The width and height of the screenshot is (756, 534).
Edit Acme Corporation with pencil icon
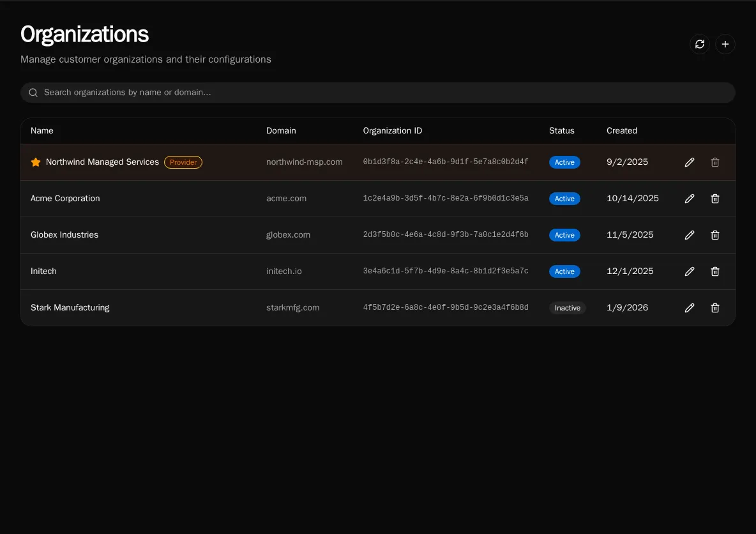690,199
